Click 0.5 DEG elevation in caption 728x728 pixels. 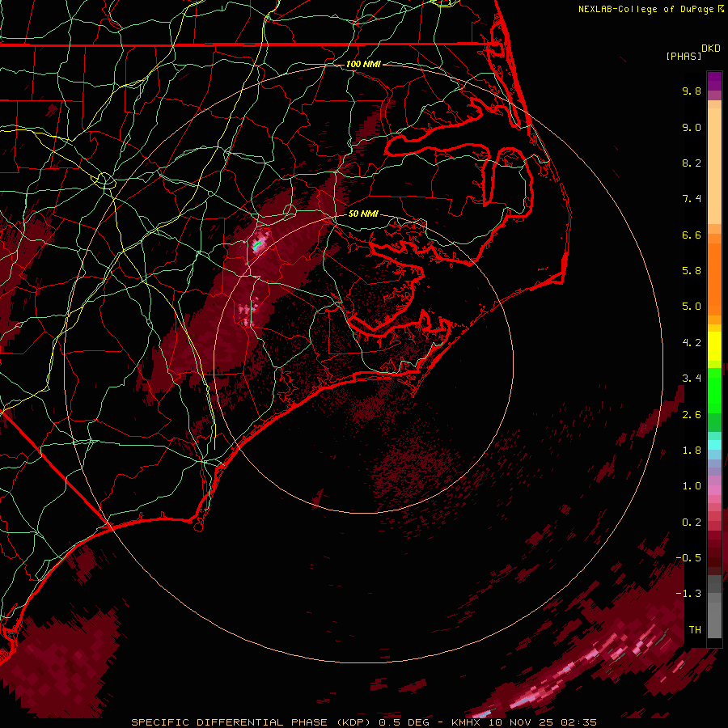tap(404, 722)
